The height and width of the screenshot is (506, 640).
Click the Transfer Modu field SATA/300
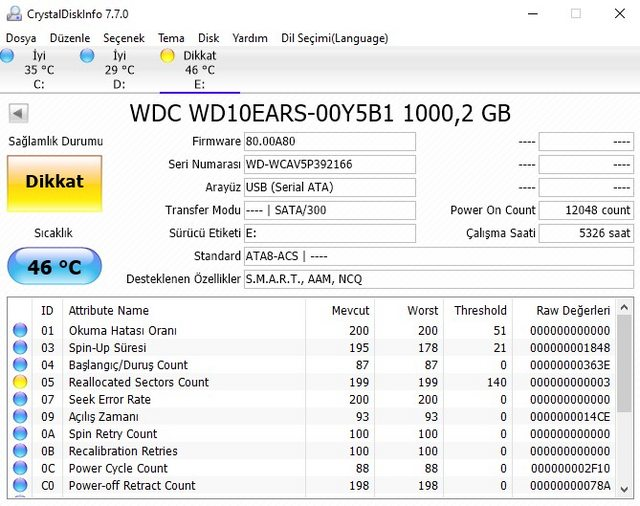(330, 210)
